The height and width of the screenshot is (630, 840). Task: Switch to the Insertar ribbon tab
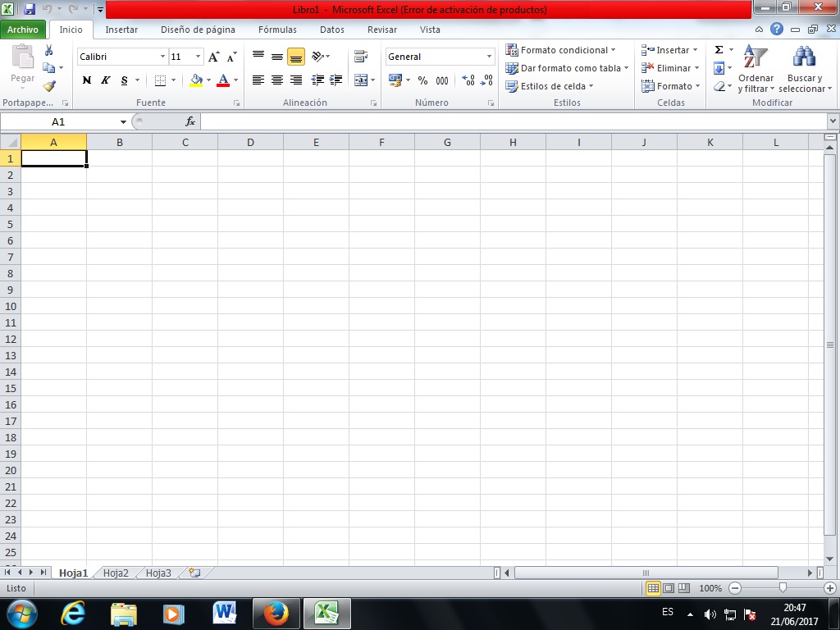pos(121,30)
